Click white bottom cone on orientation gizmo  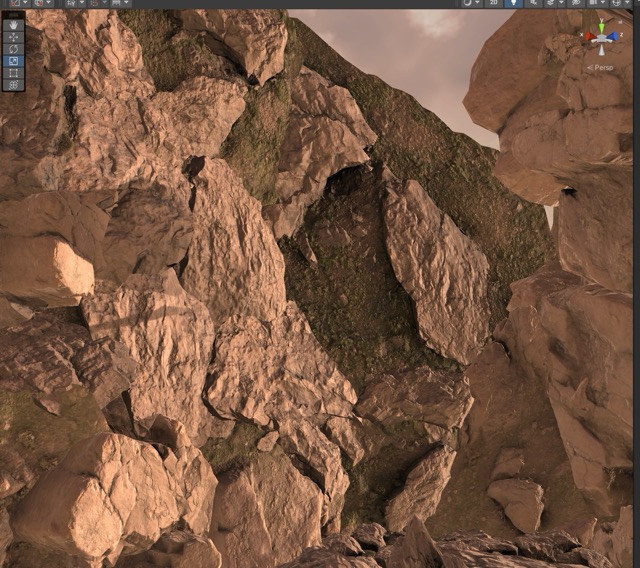click(602, 50)
